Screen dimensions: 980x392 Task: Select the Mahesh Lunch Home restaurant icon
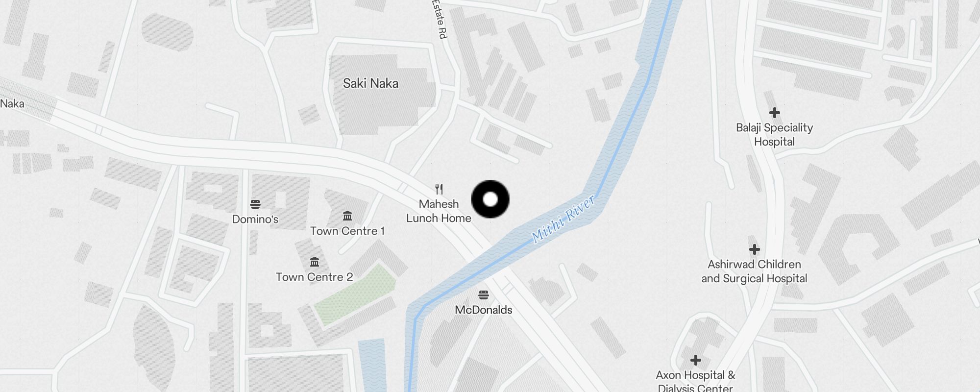(x=439, y=189)
